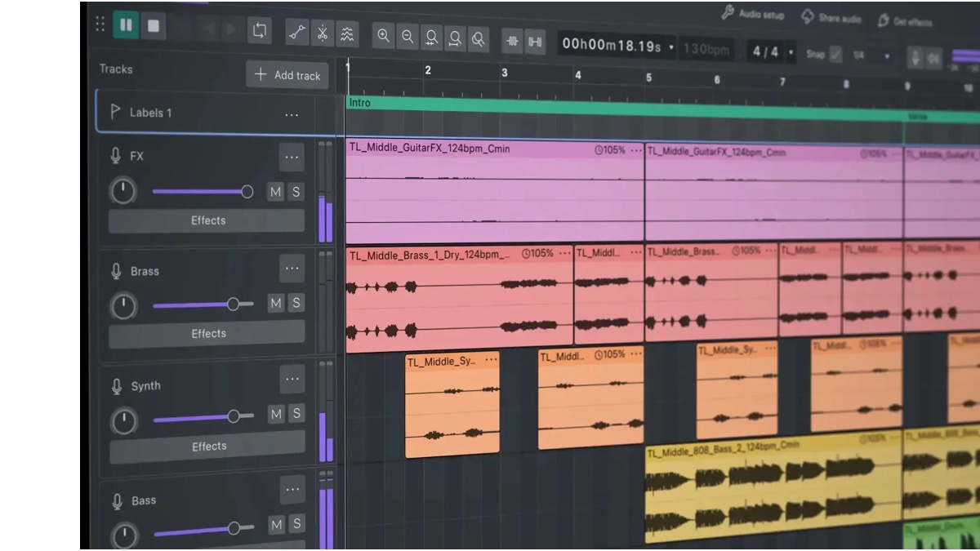Mute the Bass track
Screen dimensions: 980x551
tap(277, 524)
